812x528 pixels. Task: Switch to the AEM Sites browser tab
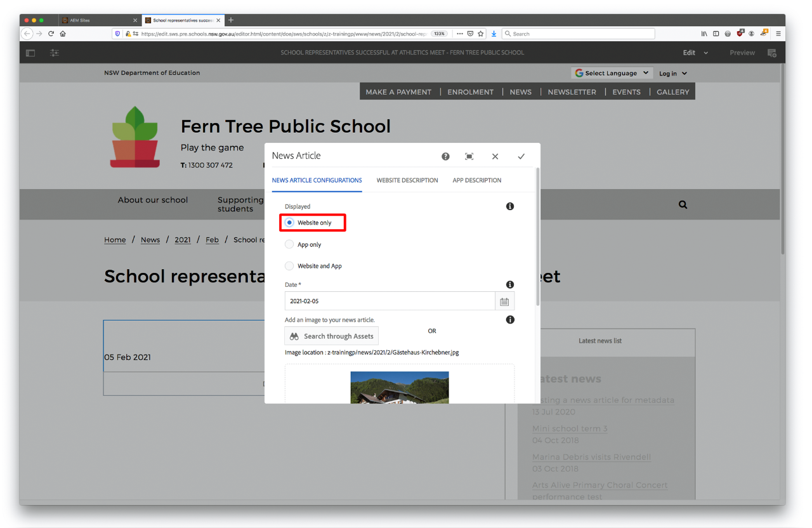[x=99, y=20]
